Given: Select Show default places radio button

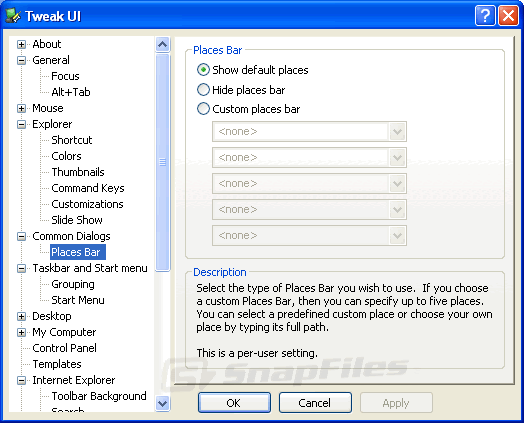Looking at the screenshot, I should click(203, 70).
